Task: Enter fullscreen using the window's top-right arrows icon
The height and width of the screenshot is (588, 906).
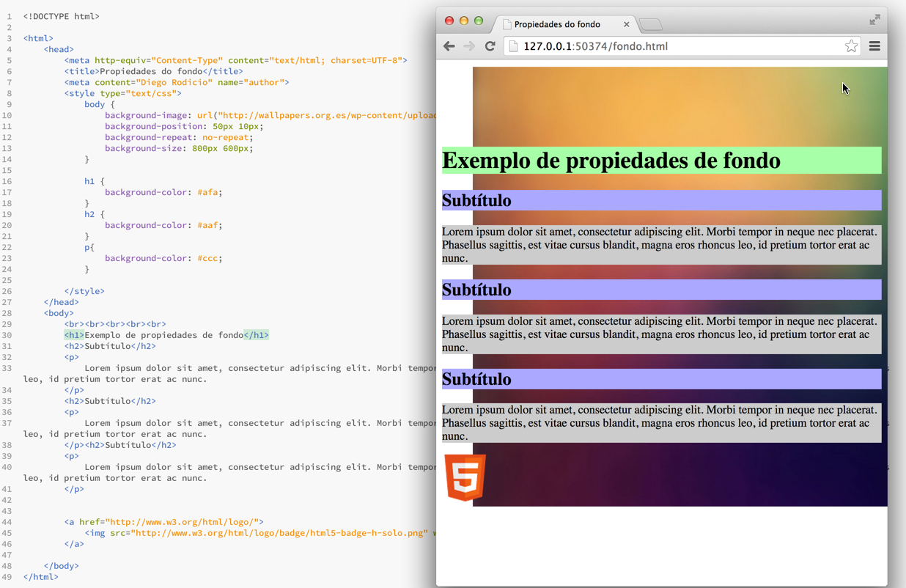Action: 874,20
